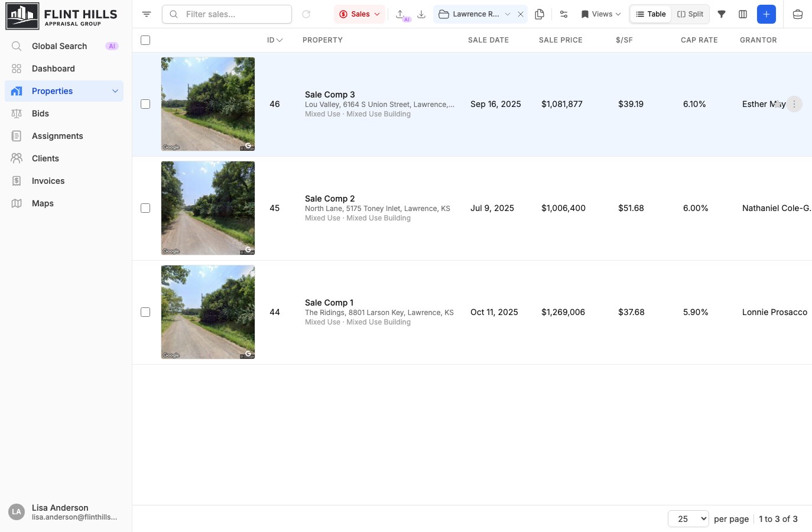This screenshot has width=812, height=532.
Task: Click the $37.68 per SF value
Action: pos(631,312)
